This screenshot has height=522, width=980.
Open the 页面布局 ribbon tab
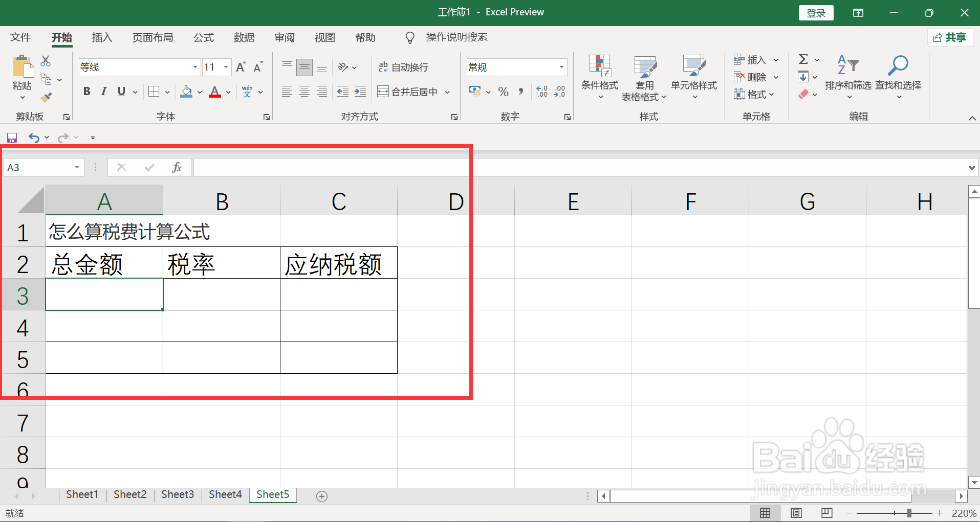(x=153, y=37)
